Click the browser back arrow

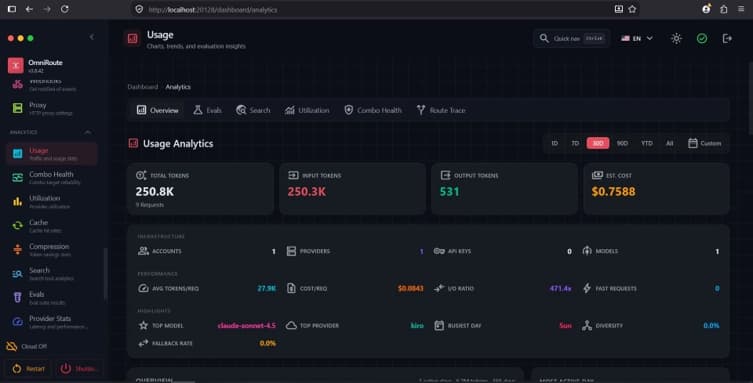coord(29,9)
